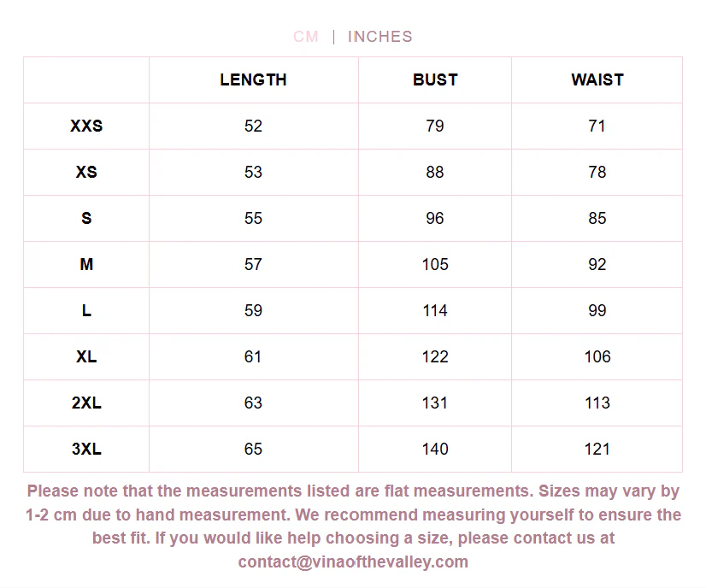Click the XL size row label

(x=86, y=356)
